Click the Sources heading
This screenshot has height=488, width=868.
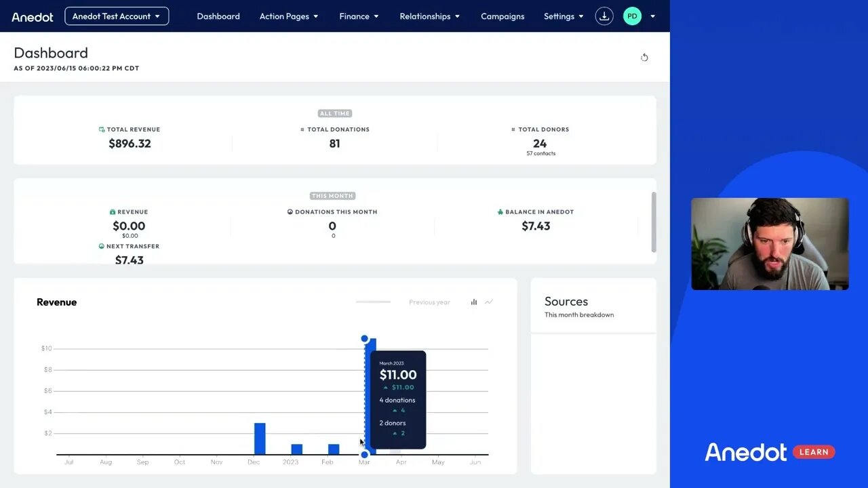[x=566, y=302]
